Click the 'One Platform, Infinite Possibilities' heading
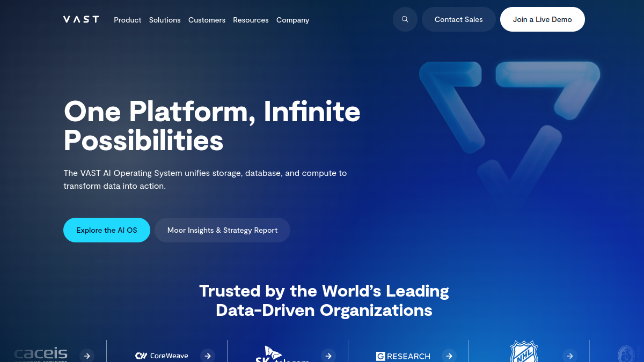The image size is (644, 362). [212, 126]
